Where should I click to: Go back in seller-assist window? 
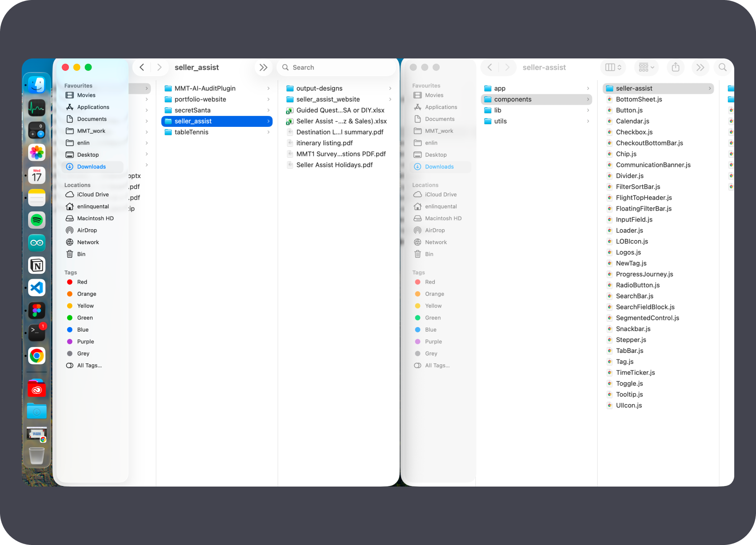click(489, 68)
